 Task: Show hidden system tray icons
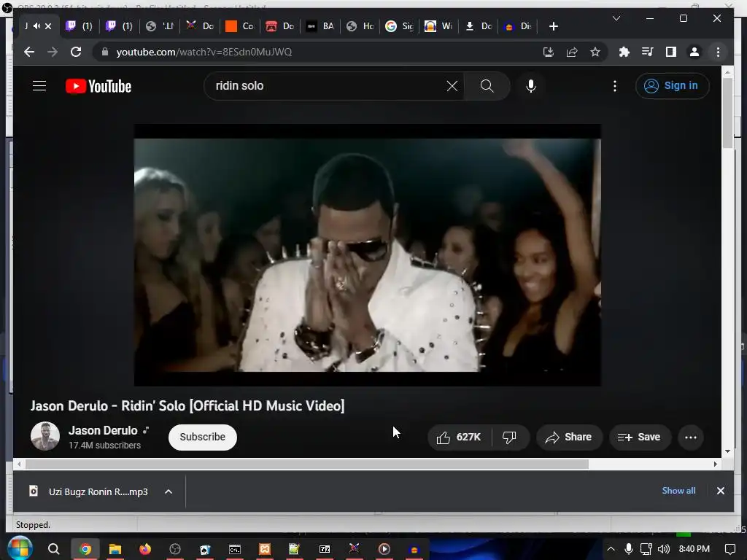[x=611, y=549]
